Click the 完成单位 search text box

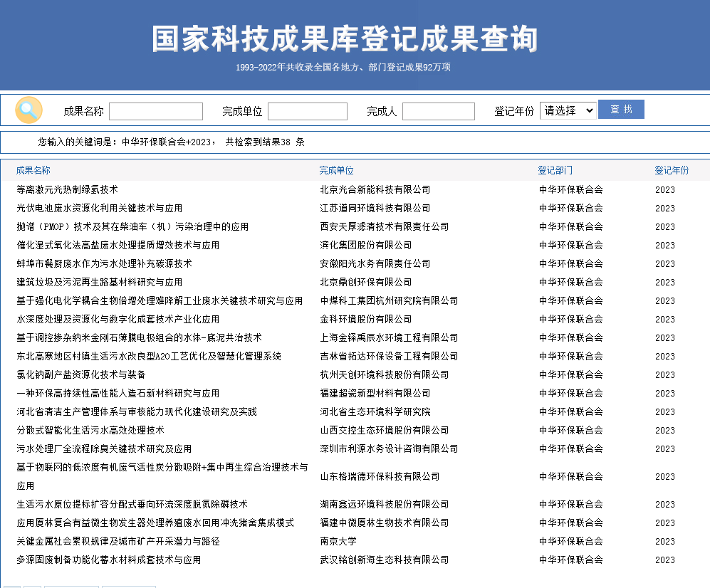[307, 112]
